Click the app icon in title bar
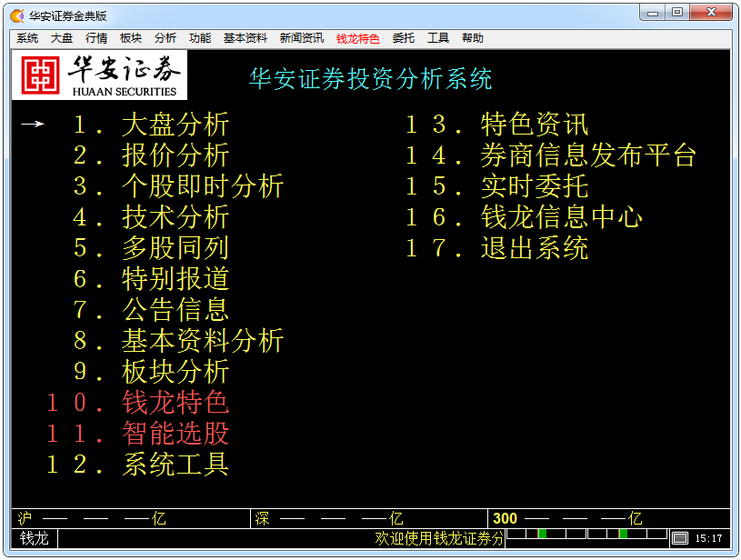Image resolution: width=741 pixels, height=560 pixels. click(17, 16)
